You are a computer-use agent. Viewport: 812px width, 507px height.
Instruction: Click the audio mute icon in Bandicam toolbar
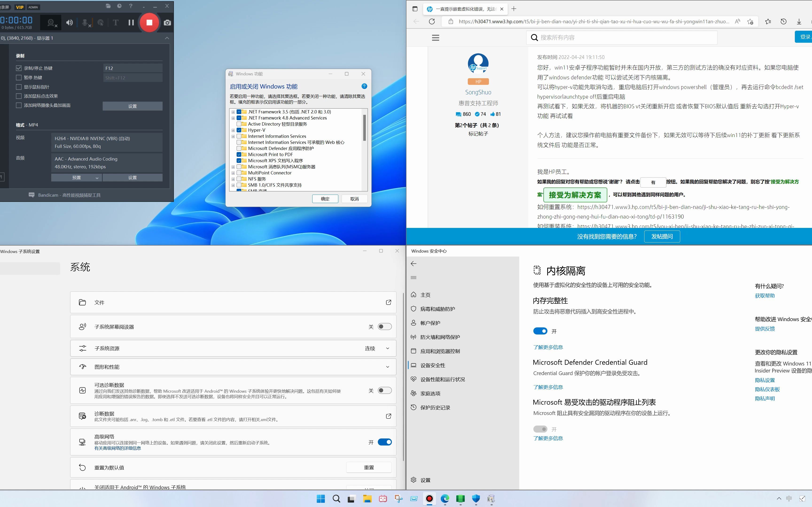[x=69, y=22]
